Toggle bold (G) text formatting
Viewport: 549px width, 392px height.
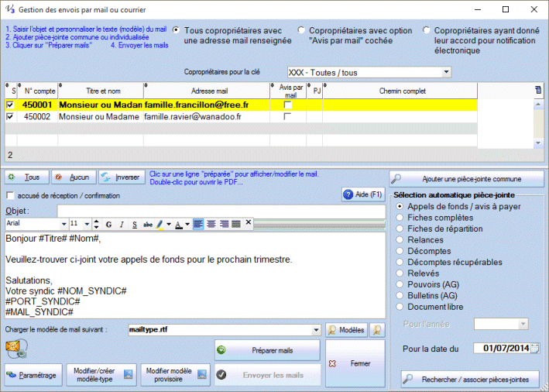tap(109, 224)
